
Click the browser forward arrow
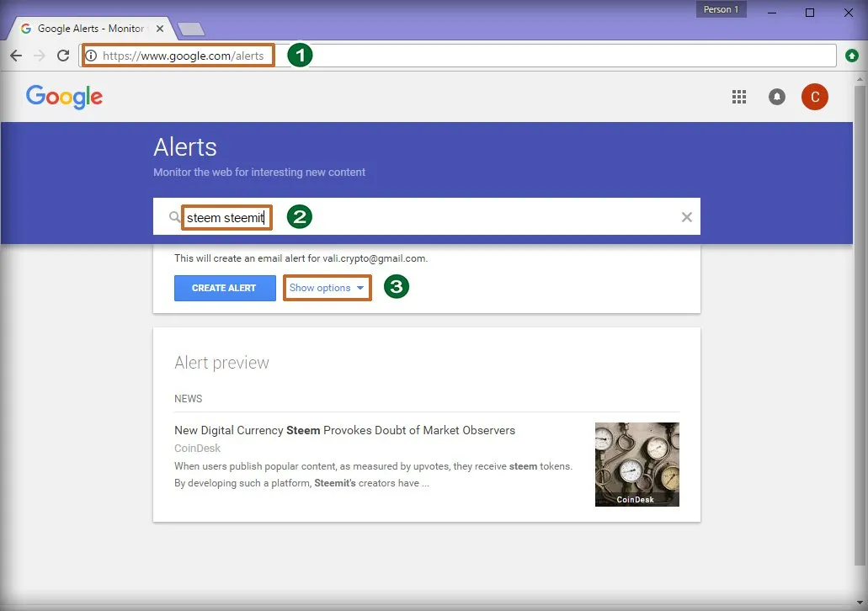[x=40, y=56]
